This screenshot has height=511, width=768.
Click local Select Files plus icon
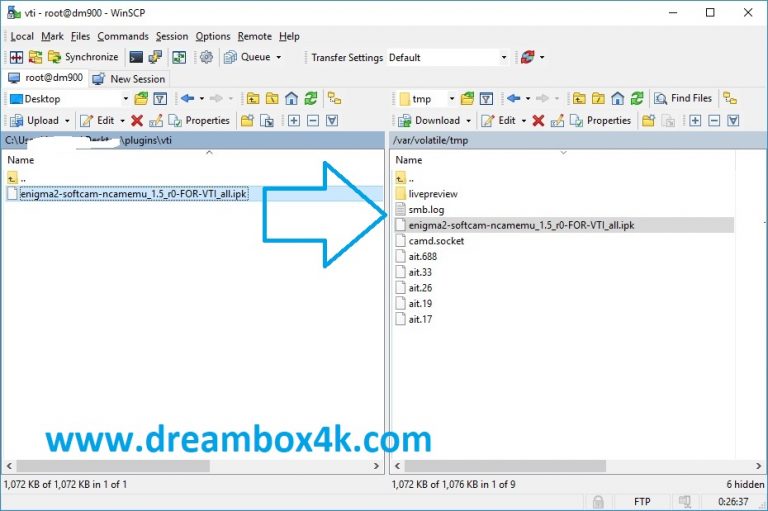[294, 121]
